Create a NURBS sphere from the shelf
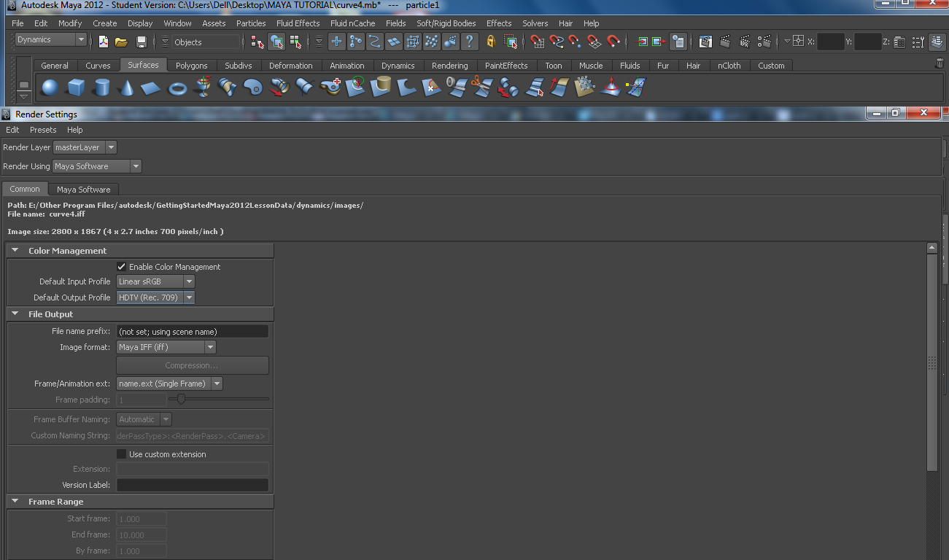The image size is (949, 560). tap(50, 88)
